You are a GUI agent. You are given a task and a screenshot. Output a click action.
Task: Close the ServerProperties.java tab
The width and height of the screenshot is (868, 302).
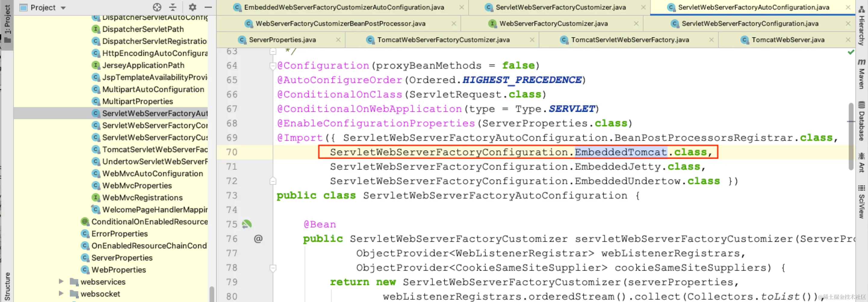(x=338, y=40)
